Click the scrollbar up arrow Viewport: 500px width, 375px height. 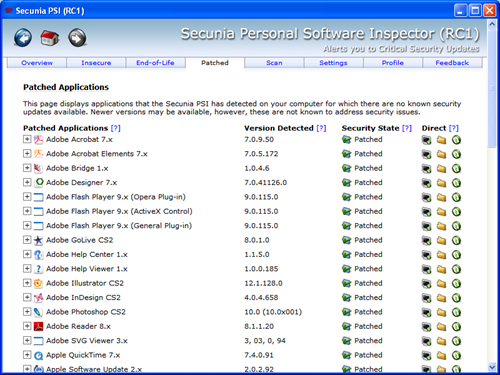[x=492, y=24]
